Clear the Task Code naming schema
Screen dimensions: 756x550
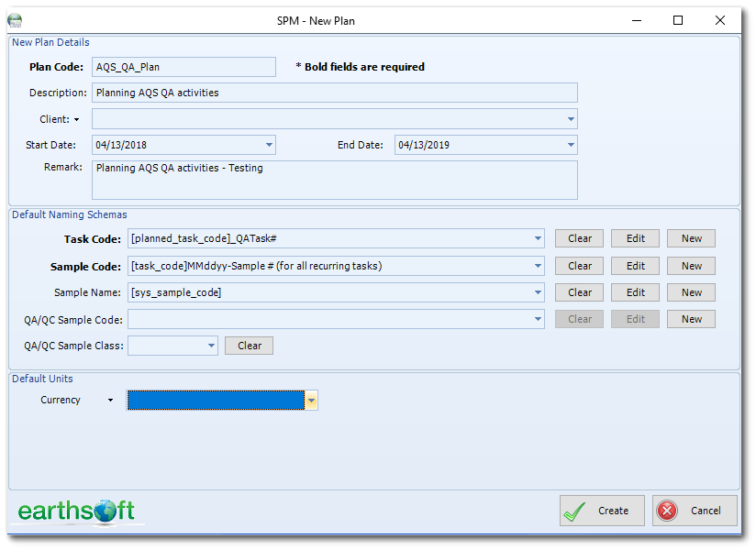(x=579, y=238)
